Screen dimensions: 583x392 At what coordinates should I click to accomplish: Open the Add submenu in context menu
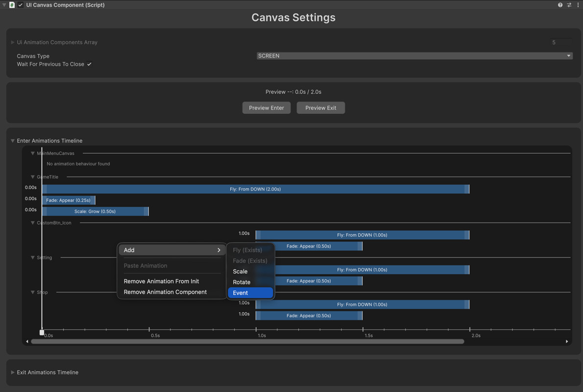(172, 250)
